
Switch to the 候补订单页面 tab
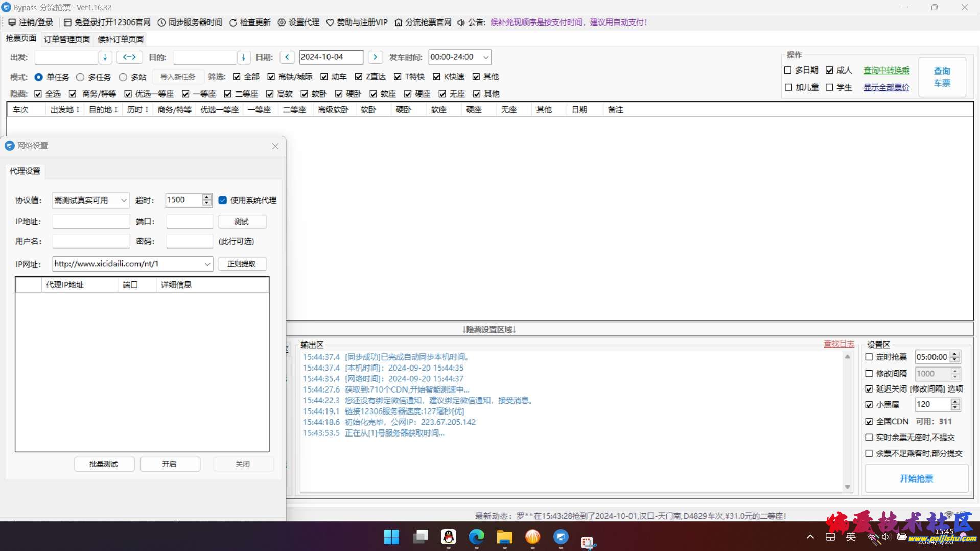[x=121, y=39]
